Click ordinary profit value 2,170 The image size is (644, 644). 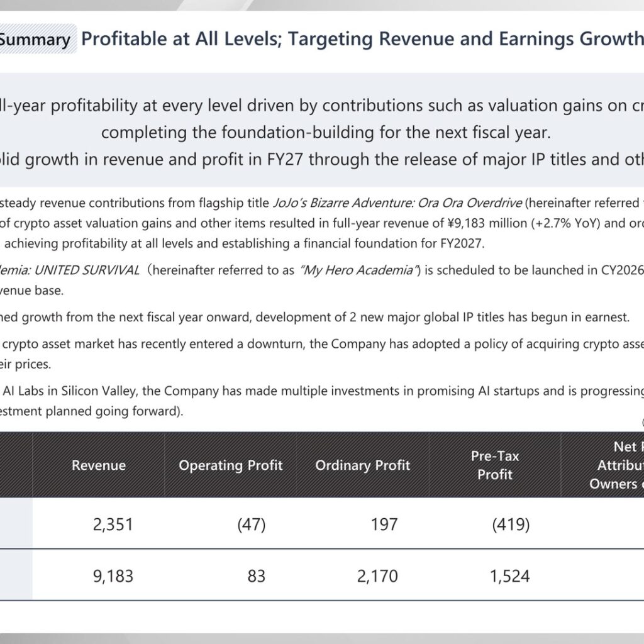click(x=377, y=576)
